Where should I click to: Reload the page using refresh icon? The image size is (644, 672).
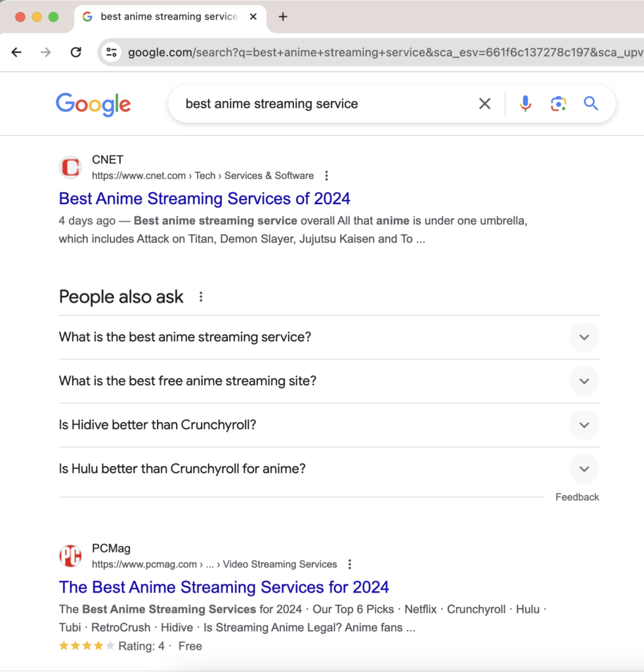(x=75, y=52)
